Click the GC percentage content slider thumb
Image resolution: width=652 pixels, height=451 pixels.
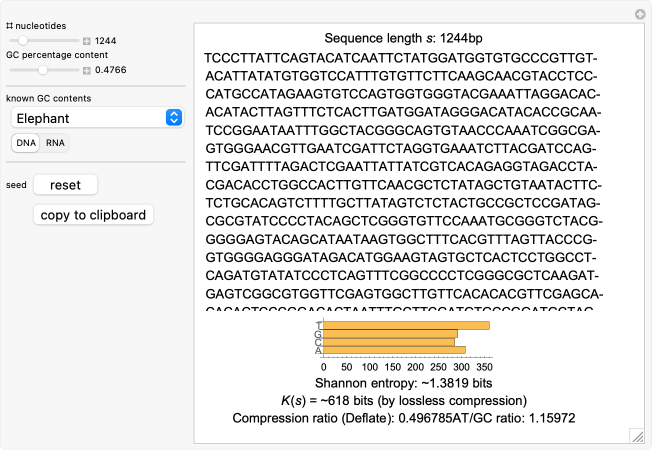click(x=43, y=71)
